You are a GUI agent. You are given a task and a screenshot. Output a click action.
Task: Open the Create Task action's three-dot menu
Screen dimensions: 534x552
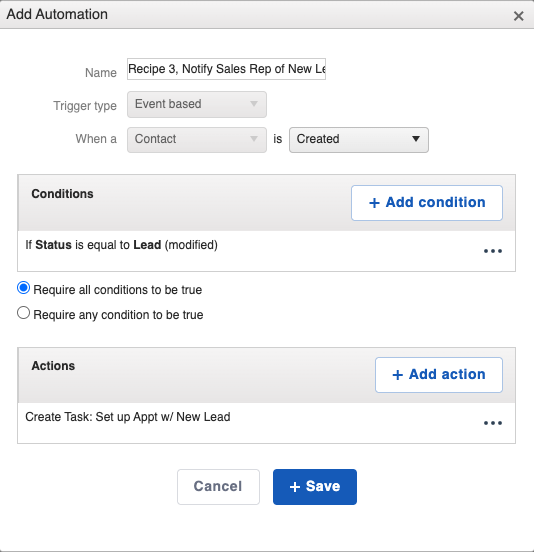pyautogui.click(x=492, y=423)
